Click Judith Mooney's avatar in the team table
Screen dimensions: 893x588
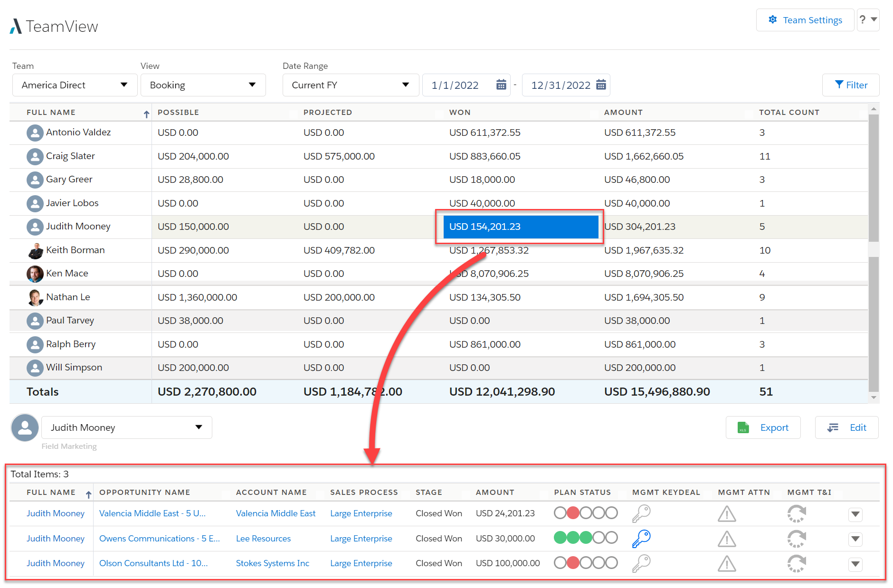(35, 227)
